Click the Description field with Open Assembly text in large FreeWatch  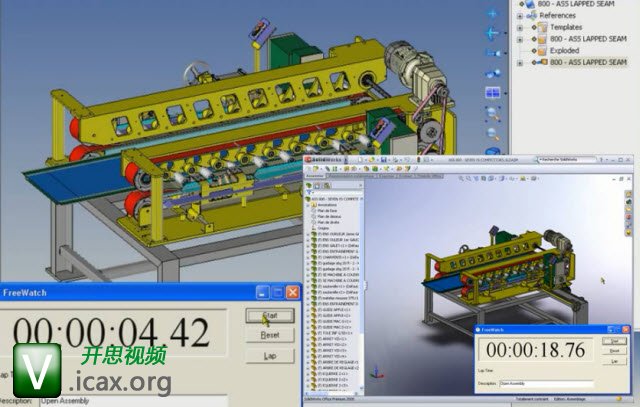134,401
